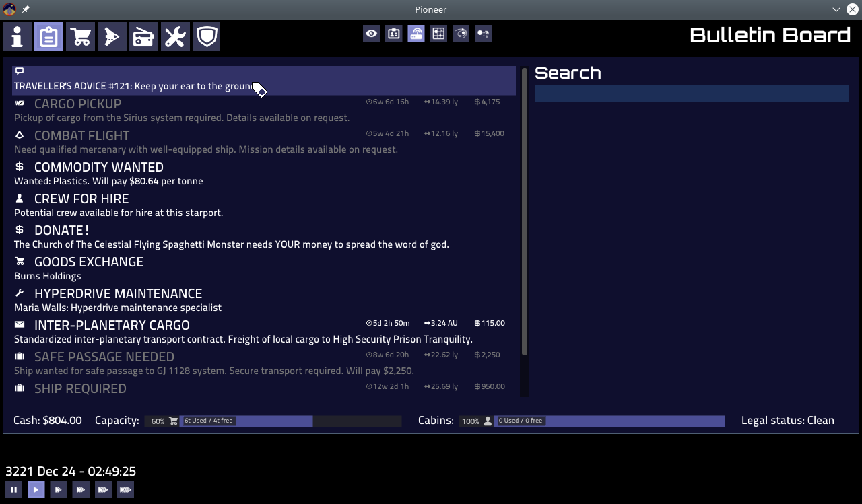Open the SHIP REQUIRED mission

click(264, 388)
